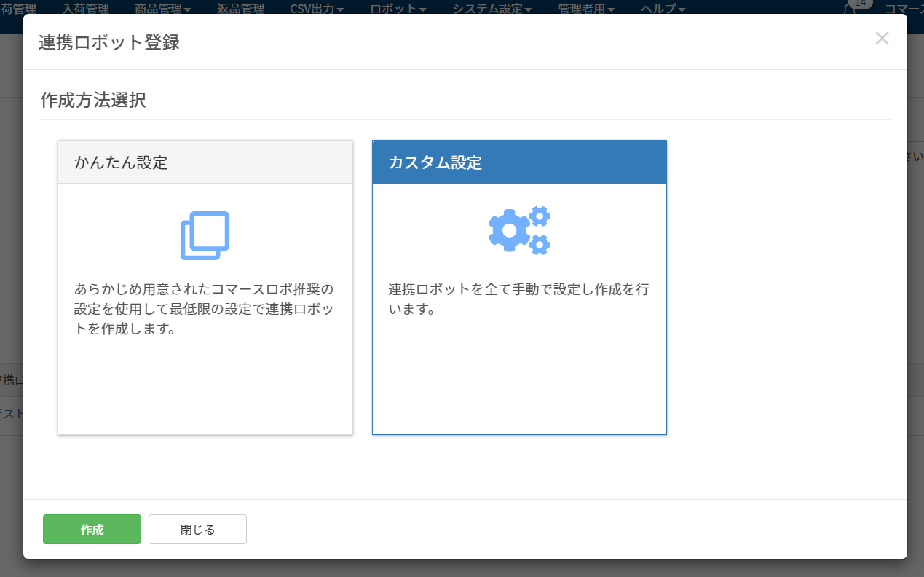The image size is (924, 577).
Task: Click the green 作成 button
Action: [92, 529]
